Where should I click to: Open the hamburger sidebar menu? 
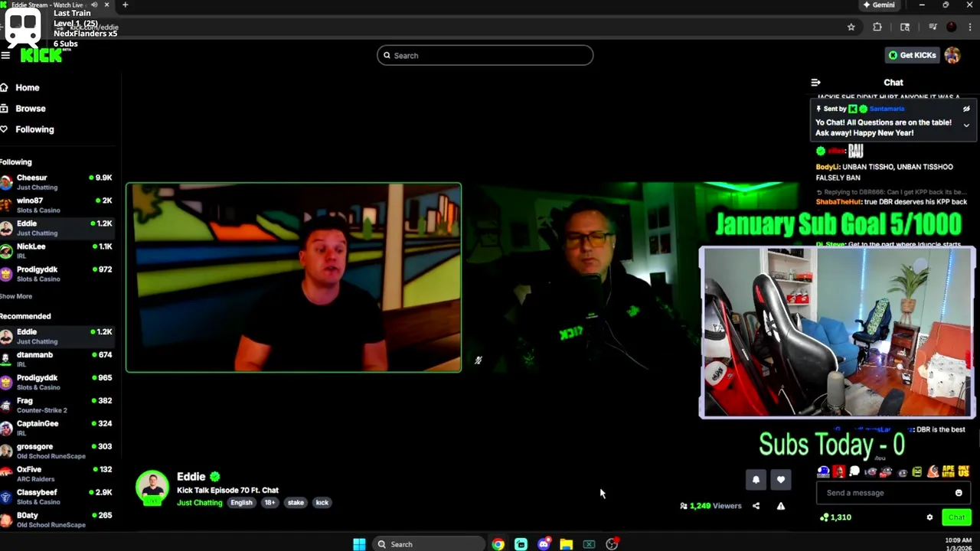pos(5,55)
